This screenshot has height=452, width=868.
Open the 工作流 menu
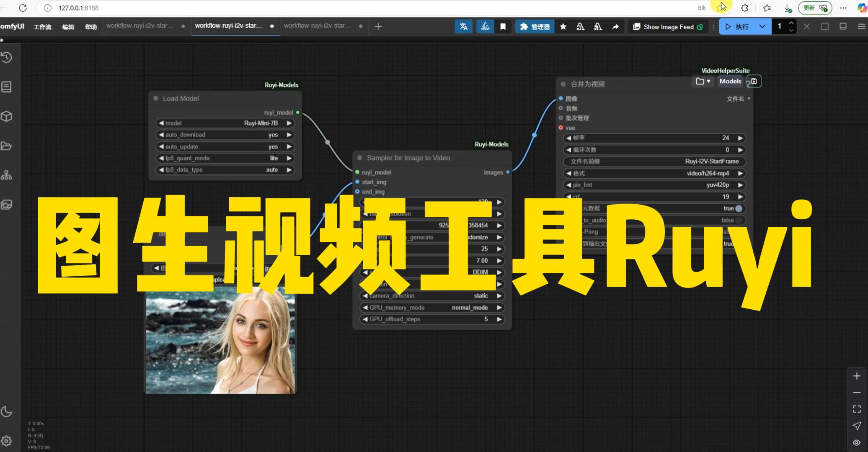[x=42, y=27]
